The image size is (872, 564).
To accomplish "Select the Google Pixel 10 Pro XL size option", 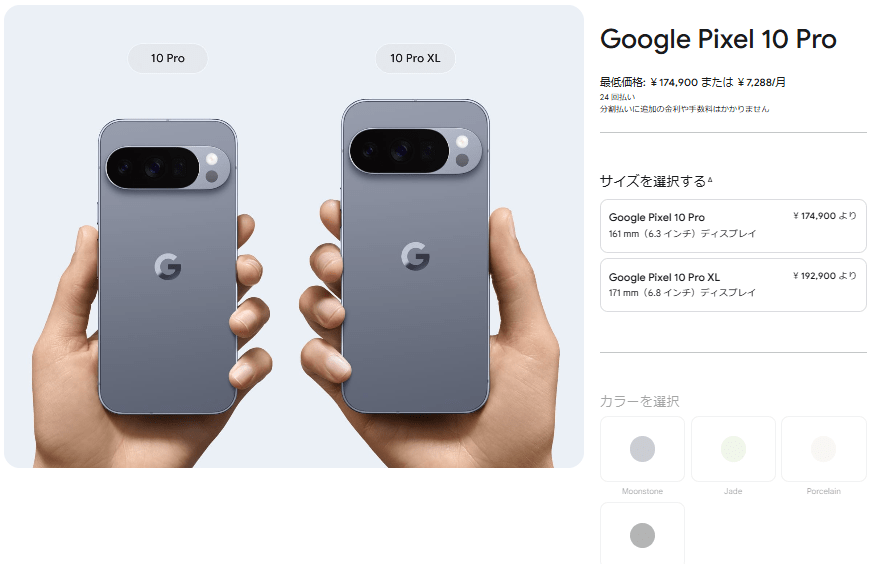I will coord(733,285).
